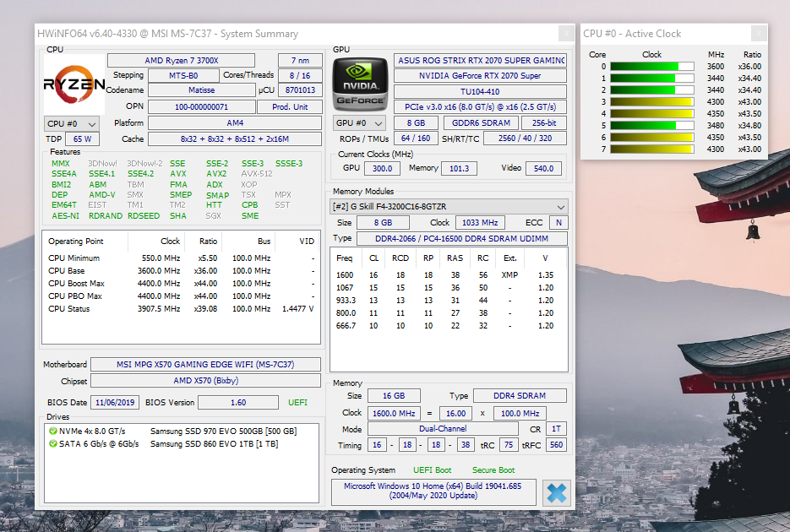Click the 256-bit bus width field
This screenshot has width=790, height=532.
tap(543, 122)
